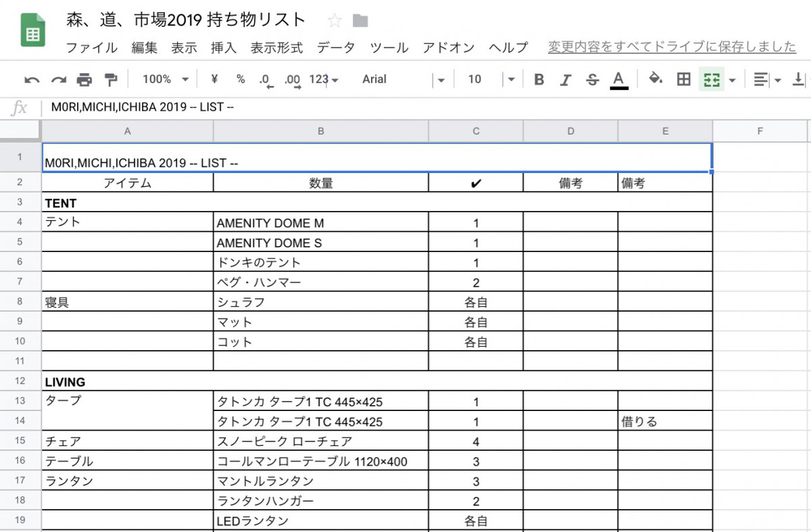811x532 pixels.
Task: Open the font size 10 dropdown
Action: (x=491, y=79)
